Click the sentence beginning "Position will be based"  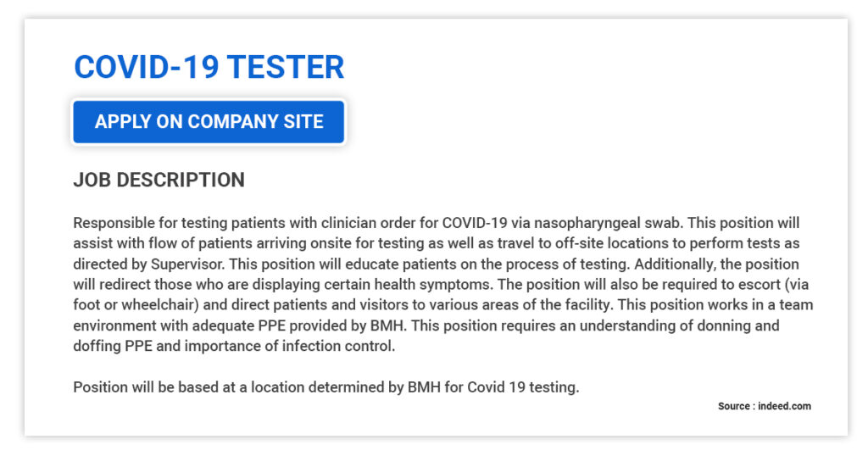[325, 387]
